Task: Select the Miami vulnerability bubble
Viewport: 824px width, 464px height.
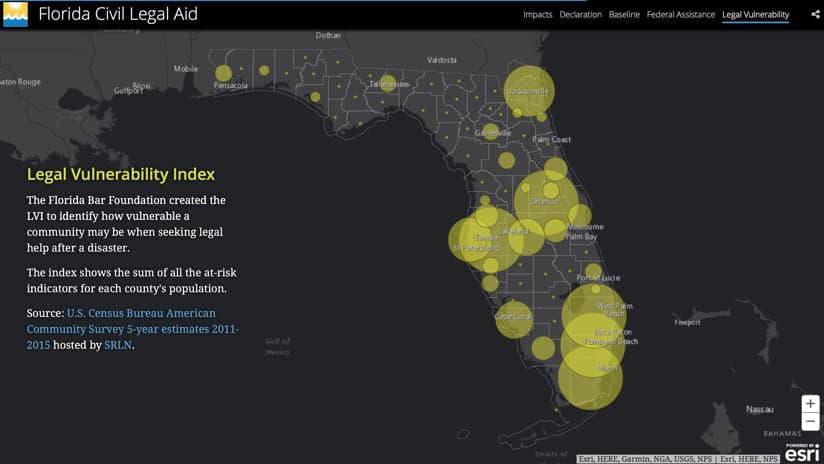Action: 590,378
